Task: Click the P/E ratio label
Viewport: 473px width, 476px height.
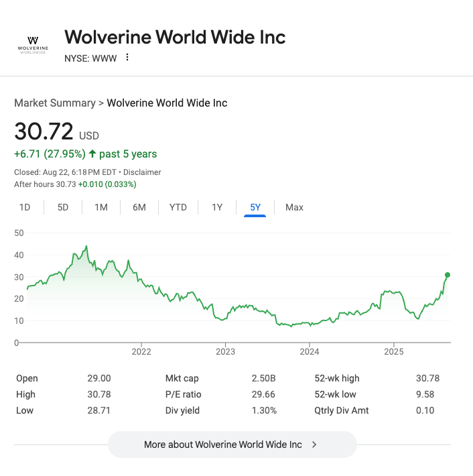Action: [x=184, y=394]
